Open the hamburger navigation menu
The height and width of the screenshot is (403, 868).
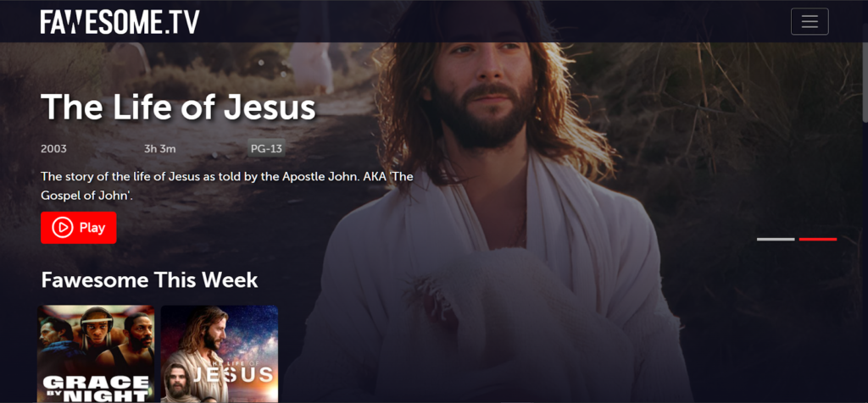[810, 21]
